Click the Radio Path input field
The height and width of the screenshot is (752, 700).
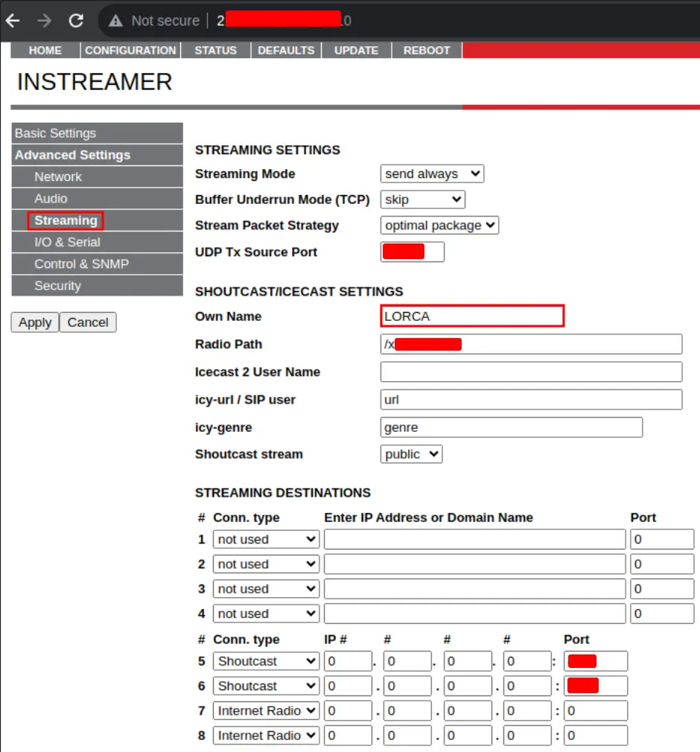531,344
